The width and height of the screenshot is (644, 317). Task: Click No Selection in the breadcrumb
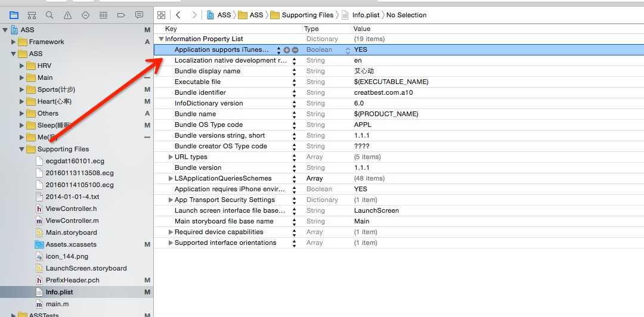[406, 15]
